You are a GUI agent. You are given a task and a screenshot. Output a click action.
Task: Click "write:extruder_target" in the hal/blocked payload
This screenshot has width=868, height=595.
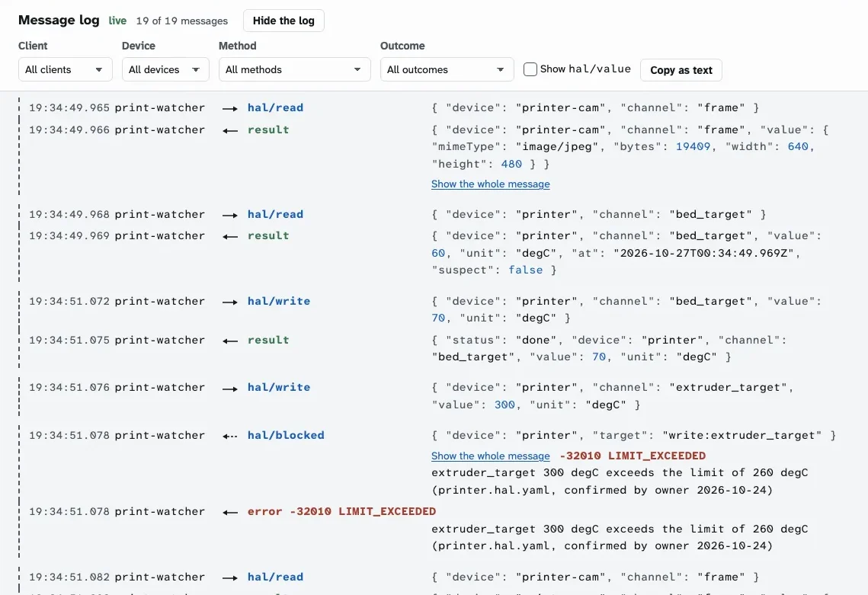[x=741, y=435]
